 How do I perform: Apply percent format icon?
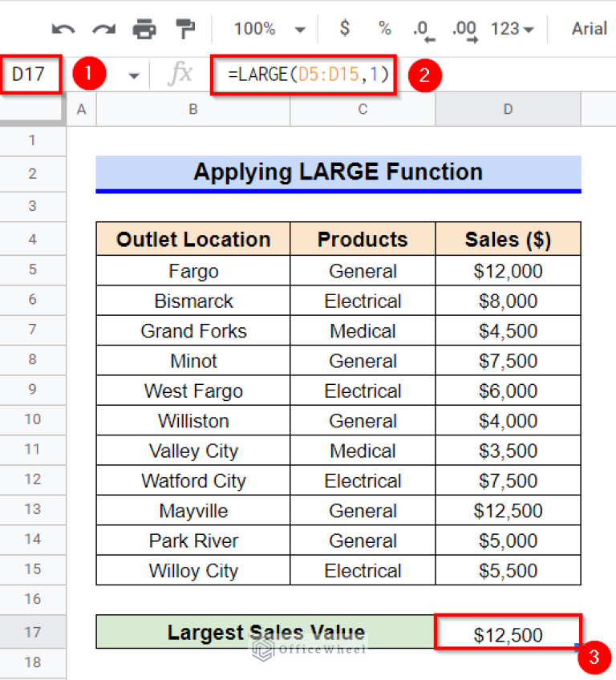pyautogui.click(x=384, y=27)
